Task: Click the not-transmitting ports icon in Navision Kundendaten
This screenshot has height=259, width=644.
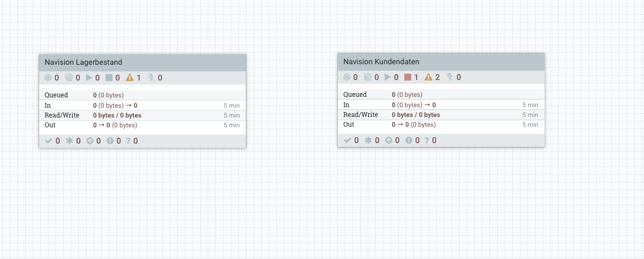Action: (368, 77)
